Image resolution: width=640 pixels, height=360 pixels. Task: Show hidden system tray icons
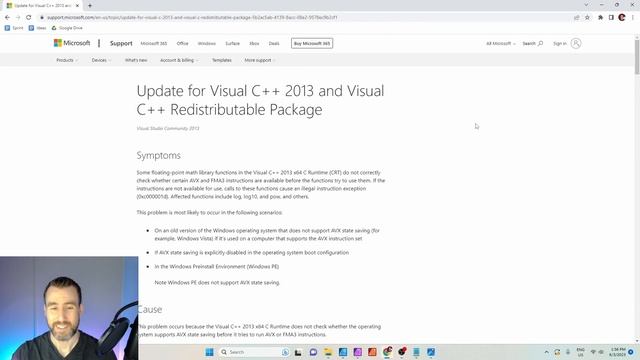(547, 352)
